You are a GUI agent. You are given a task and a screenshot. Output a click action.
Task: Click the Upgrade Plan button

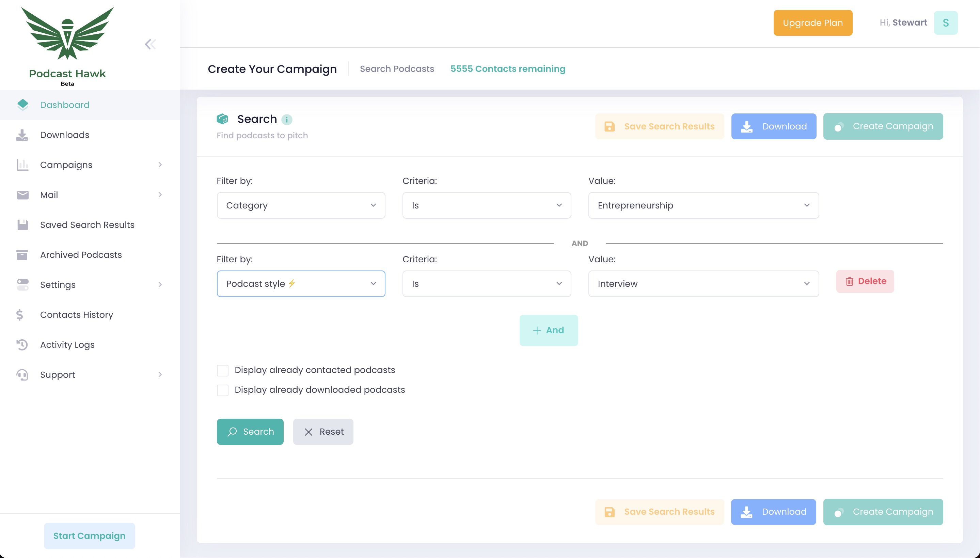click(813, 23)
